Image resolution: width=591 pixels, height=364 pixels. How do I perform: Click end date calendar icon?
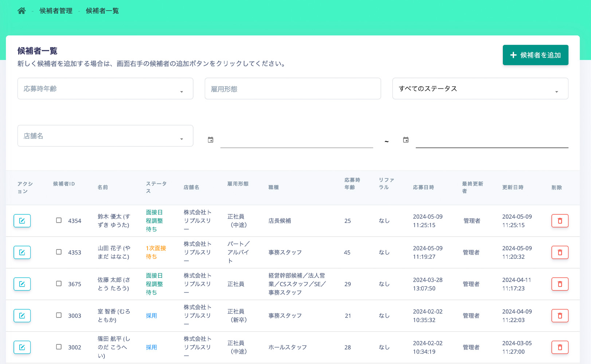pos(406,140)
